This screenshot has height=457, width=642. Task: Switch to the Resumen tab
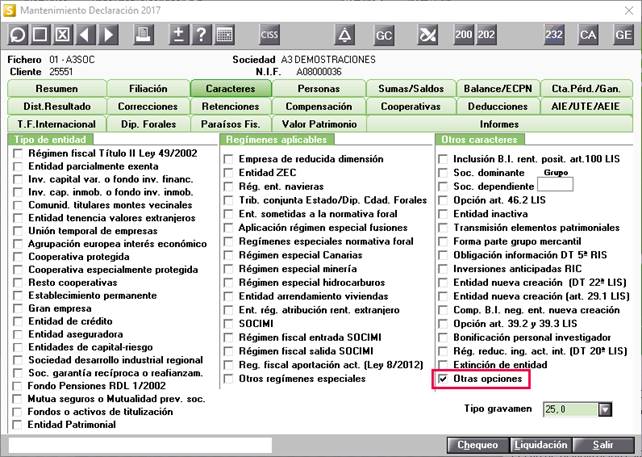pos(57,88)
